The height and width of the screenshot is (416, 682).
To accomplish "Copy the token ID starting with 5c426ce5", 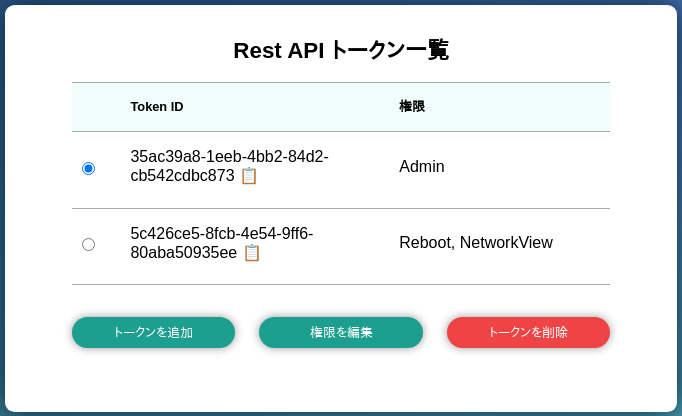I will (252, 253).
